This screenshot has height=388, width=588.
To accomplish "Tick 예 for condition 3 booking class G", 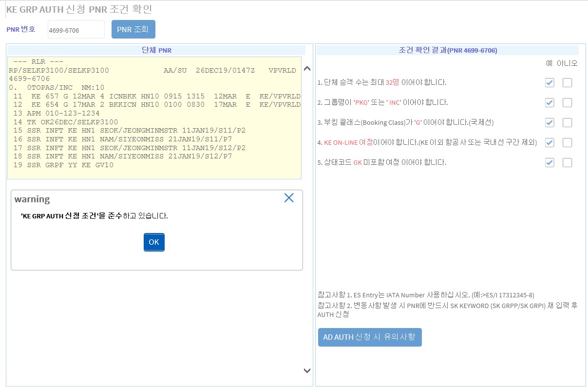I will pyautogui.click(x=550, y=123).
